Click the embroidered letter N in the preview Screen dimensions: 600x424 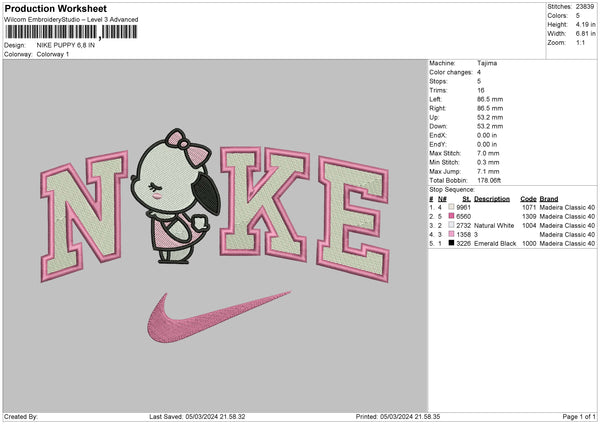pyautogui.click(x=84, y=216)
